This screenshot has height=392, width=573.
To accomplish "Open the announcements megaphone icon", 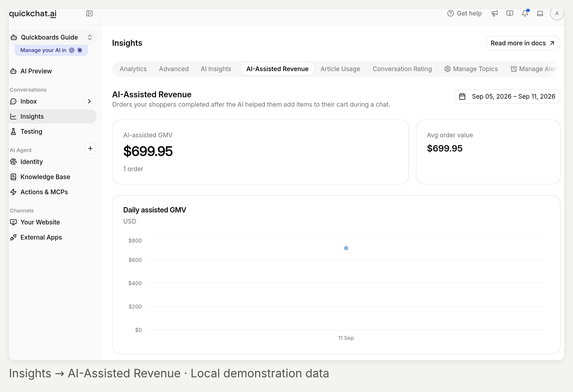I will [495, 13].
